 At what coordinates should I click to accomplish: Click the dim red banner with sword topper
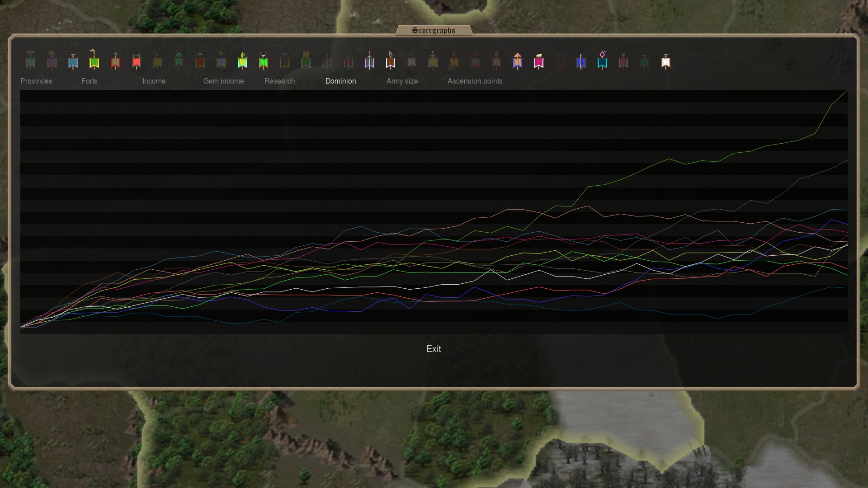[x=348, y=60]
